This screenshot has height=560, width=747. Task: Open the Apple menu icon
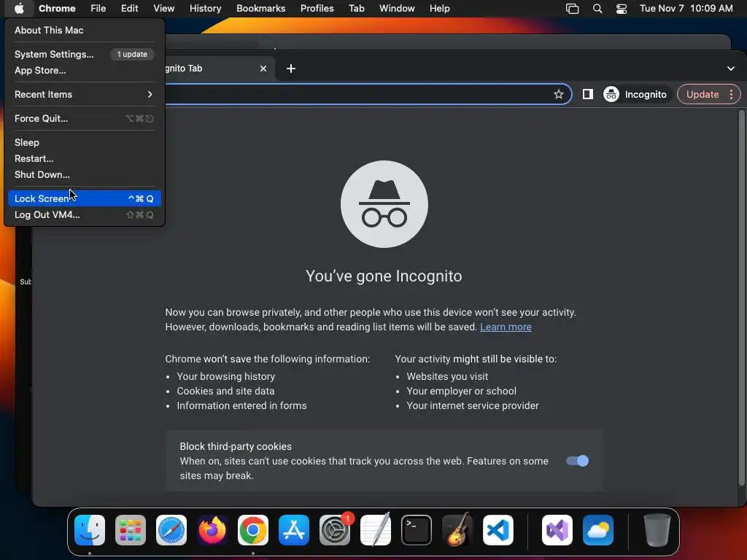click(x=19, y=8)
